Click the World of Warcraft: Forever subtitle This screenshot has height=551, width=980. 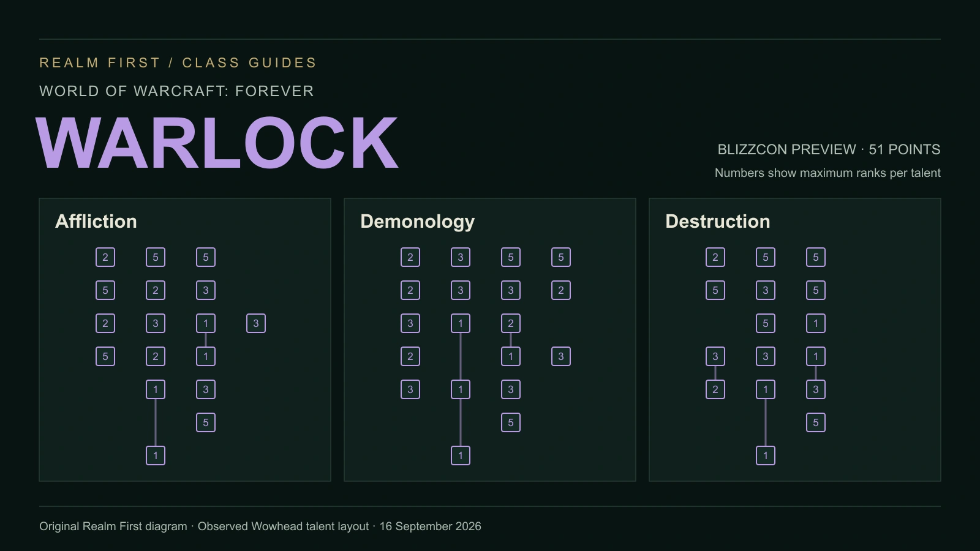[176, 91]
